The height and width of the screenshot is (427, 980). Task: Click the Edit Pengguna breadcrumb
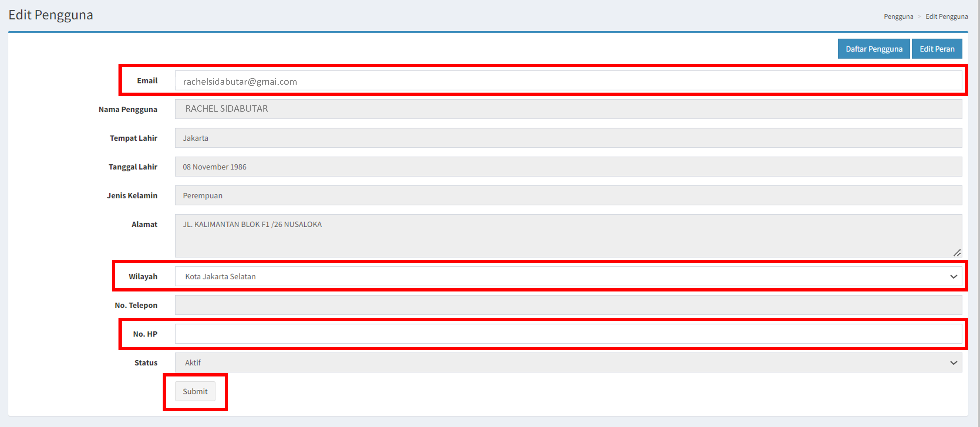[947, 16]
